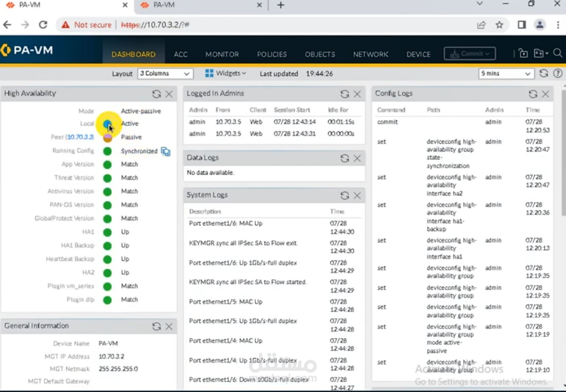
Task: Close the General Information widget
Action: click(x=169, y=326)
